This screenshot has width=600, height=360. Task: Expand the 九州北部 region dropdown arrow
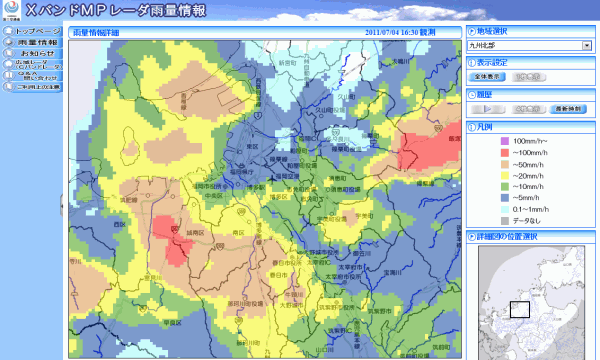(587, 46)
